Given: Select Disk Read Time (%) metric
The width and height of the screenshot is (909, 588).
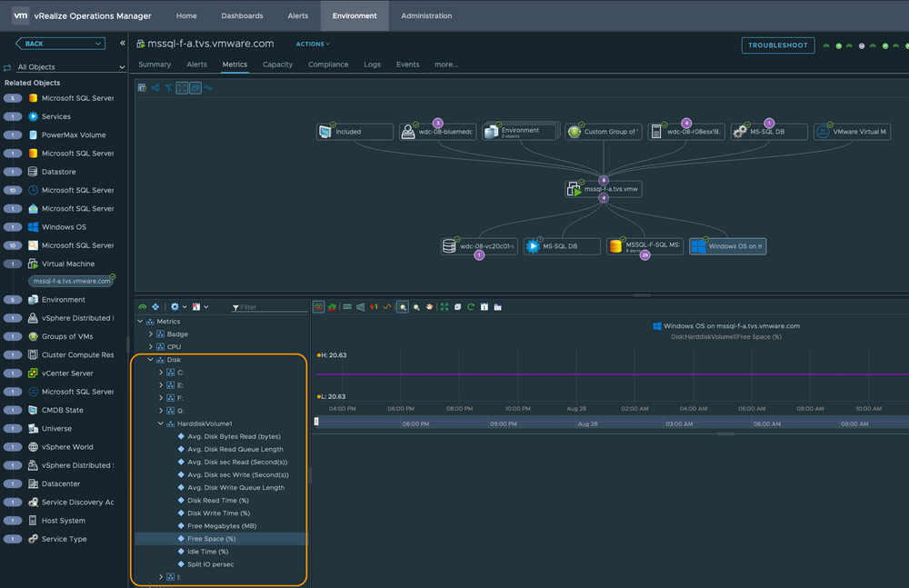Looking at the screenshot, I should 218,501.
